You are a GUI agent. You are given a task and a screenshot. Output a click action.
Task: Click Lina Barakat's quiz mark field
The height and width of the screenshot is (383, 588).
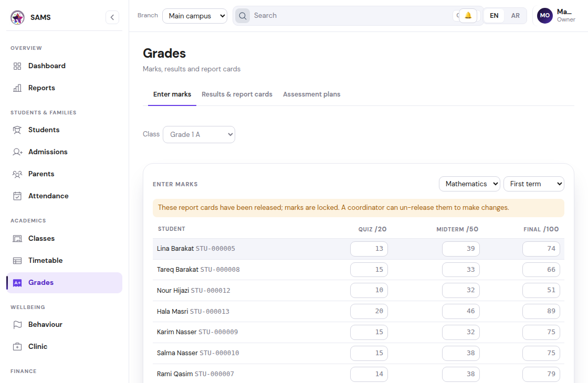(369, 249)
